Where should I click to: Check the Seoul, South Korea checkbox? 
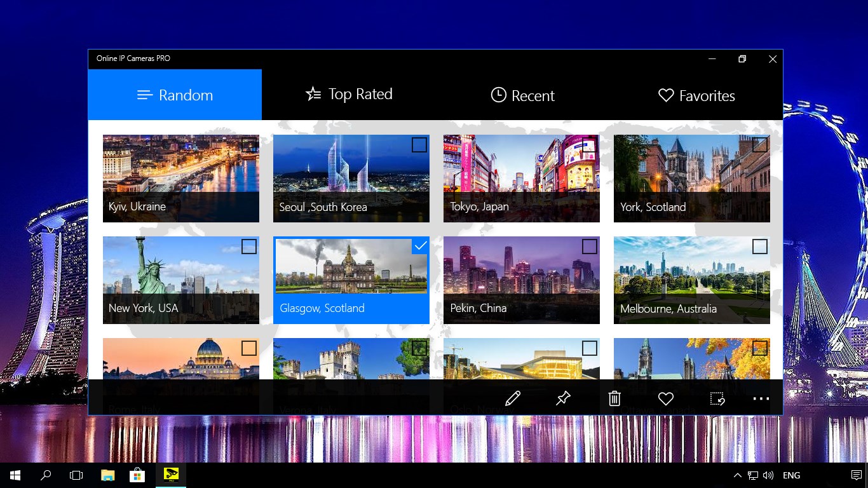click(x=419, y=145)
